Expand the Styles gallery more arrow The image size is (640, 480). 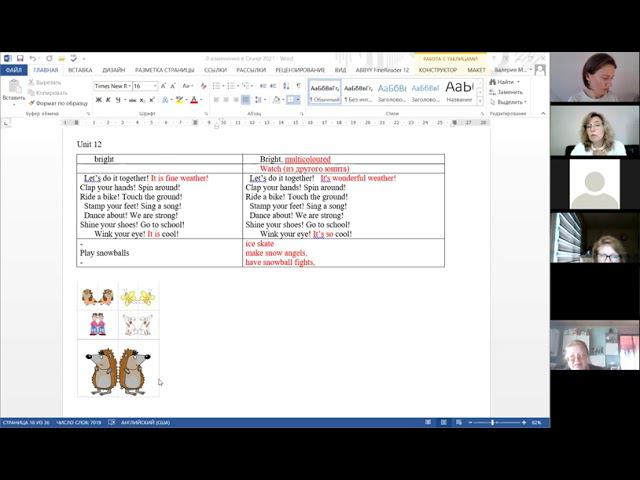[480, 100]
